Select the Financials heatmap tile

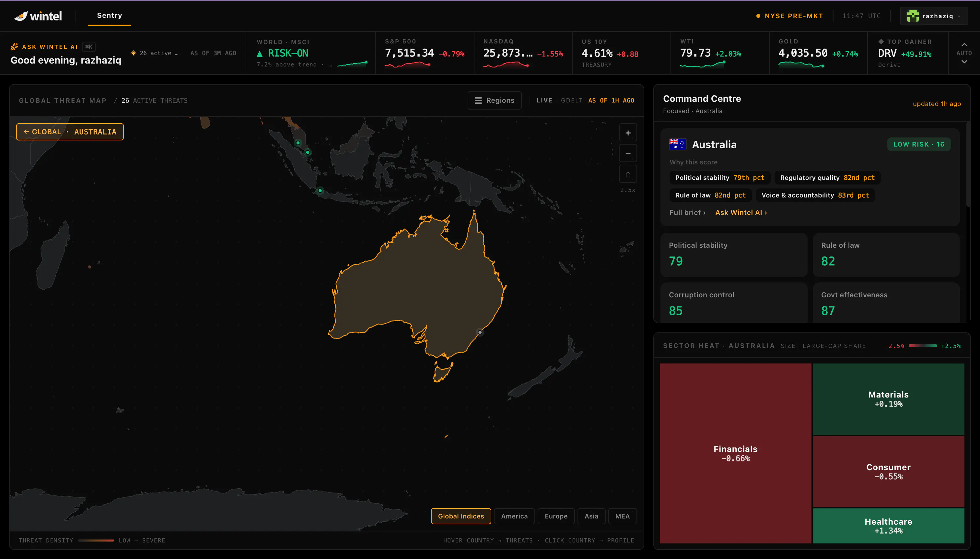tap(735, 453)
